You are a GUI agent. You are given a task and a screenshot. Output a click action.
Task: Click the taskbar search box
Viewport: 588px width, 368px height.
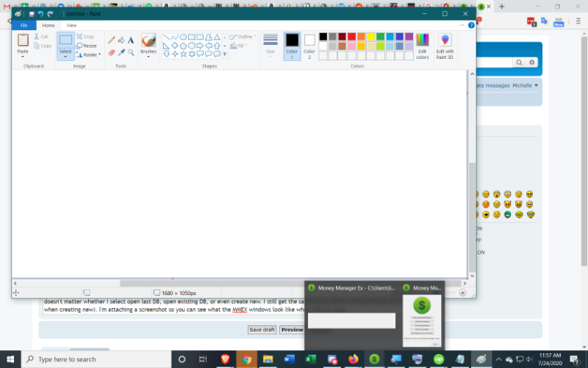96,359
